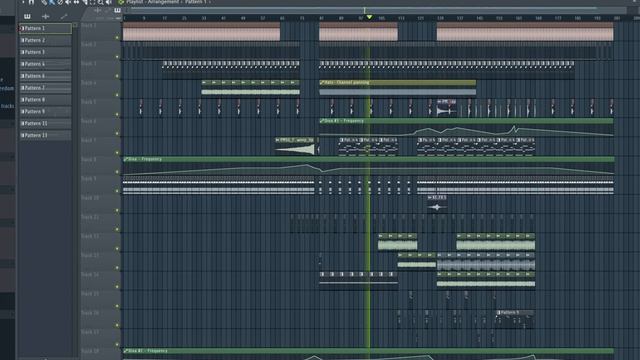Select Pattern 8 in the picker
The image size is (640, 360).
pyautogui.click(x=45, y=100)
